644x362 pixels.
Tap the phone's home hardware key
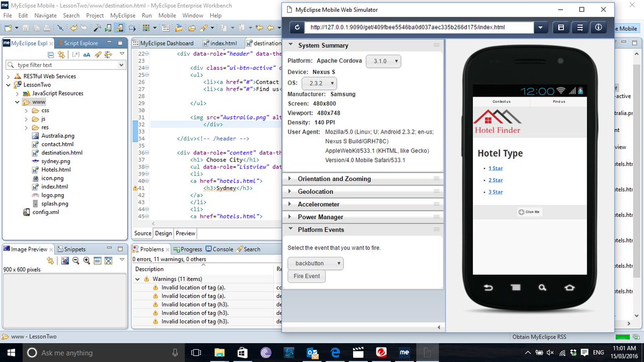pyautogui.click(x=569, y=288)
